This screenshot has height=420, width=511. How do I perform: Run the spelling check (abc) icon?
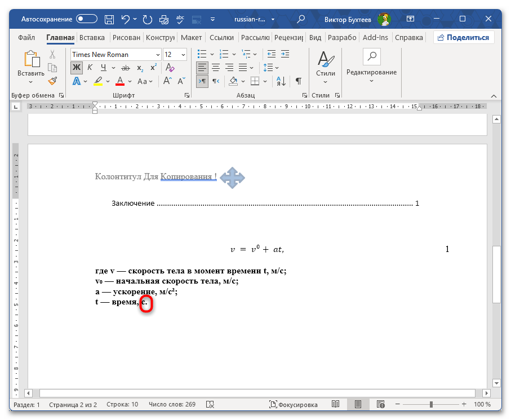tap(180, 19)
